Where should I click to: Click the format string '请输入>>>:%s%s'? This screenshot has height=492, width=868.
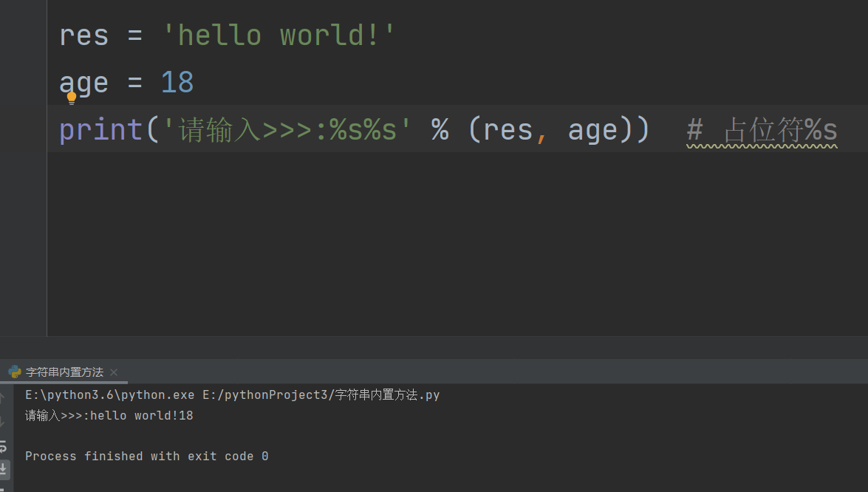coord(286,131)
